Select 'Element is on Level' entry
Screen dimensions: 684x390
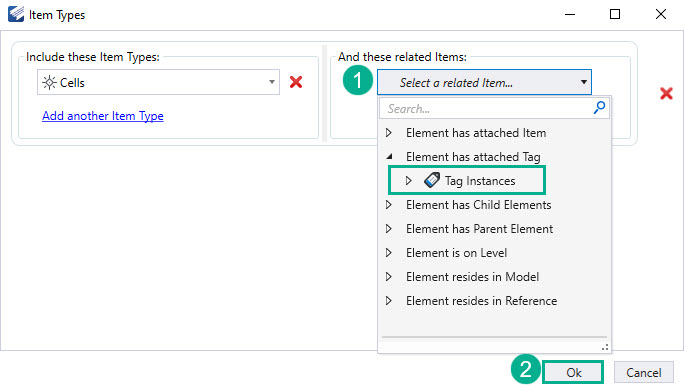point(456,253)
